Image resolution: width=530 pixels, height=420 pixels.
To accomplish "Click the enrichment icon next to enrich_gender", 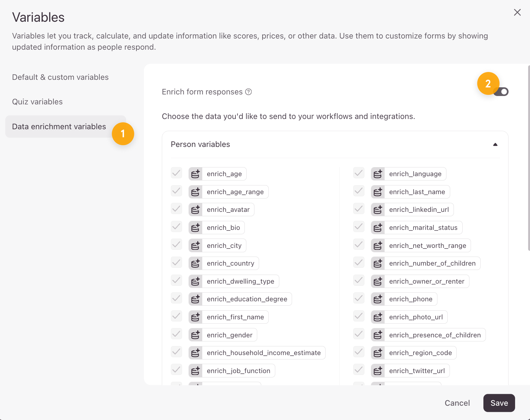I will pos(195,335).
